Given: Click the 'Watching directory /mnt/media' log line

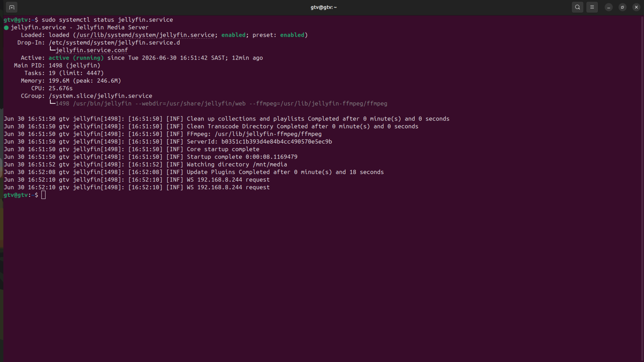Looking at the screenshot, I should (x=145, y=164).
